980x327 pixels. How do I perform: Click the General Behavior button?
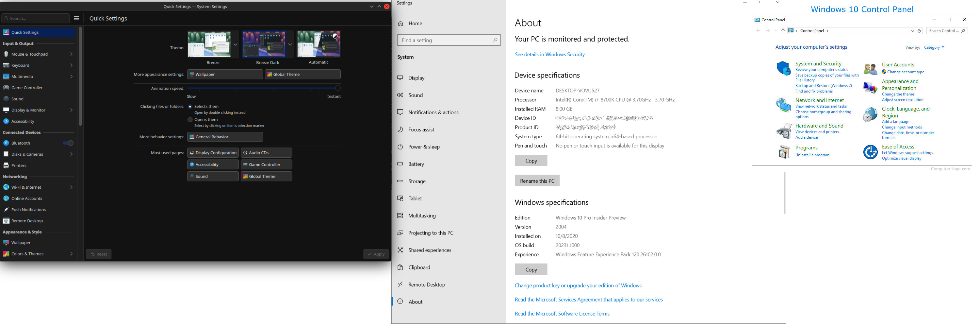pos(225,137)
